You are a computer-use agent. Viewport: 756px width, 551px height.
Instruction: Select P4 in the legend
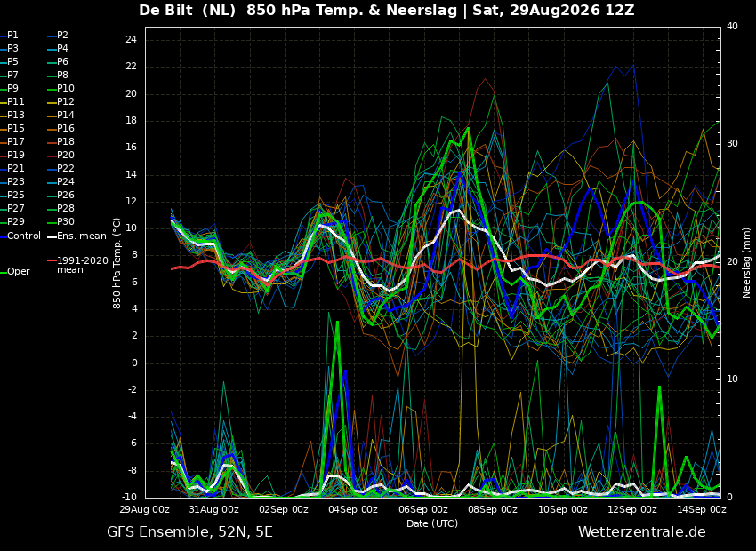click(58, 49)
